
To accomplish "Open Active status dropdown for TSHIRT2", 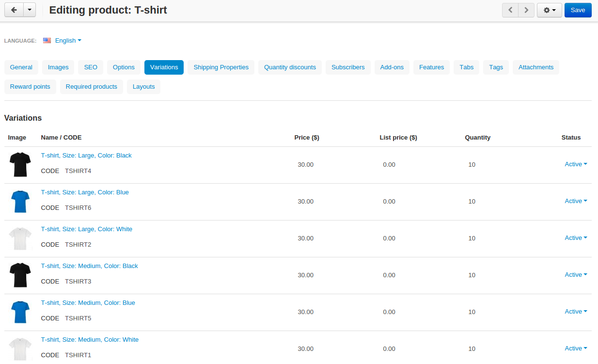I will click(576, 238).
